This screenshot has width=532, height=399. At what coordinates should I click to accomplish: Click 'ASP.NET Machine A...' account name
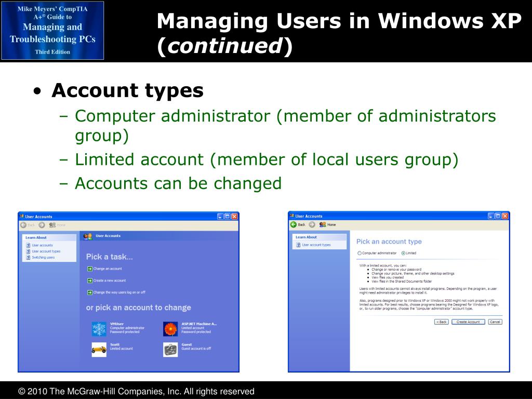(x=199, y=324)
